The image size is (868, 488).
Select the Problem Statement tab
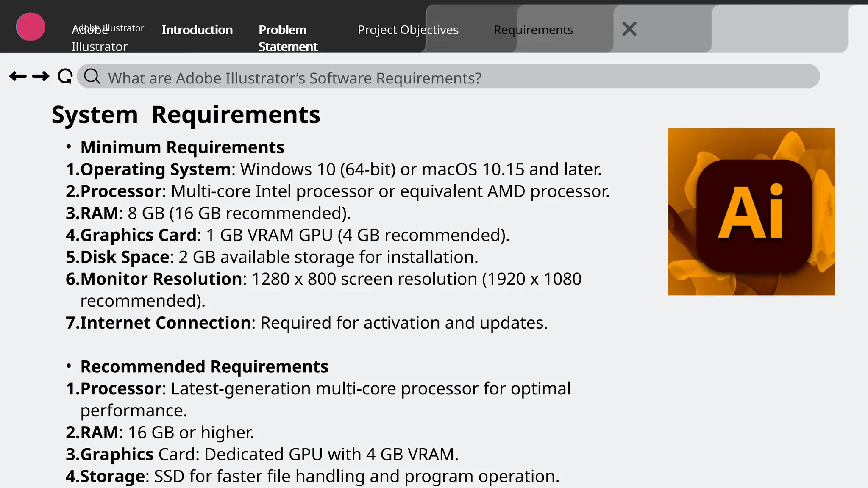click(288, 38)
